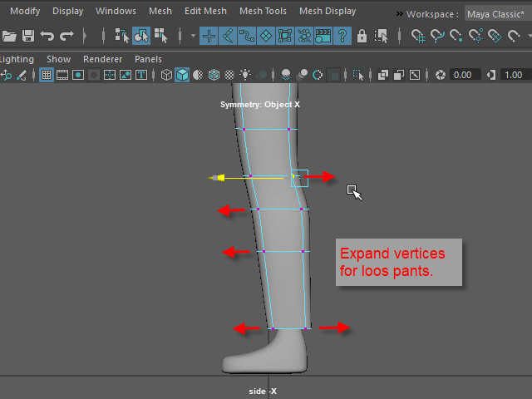The image size is (532, 399).
Task: Select by object type icon
Action: tap(140, 36)
